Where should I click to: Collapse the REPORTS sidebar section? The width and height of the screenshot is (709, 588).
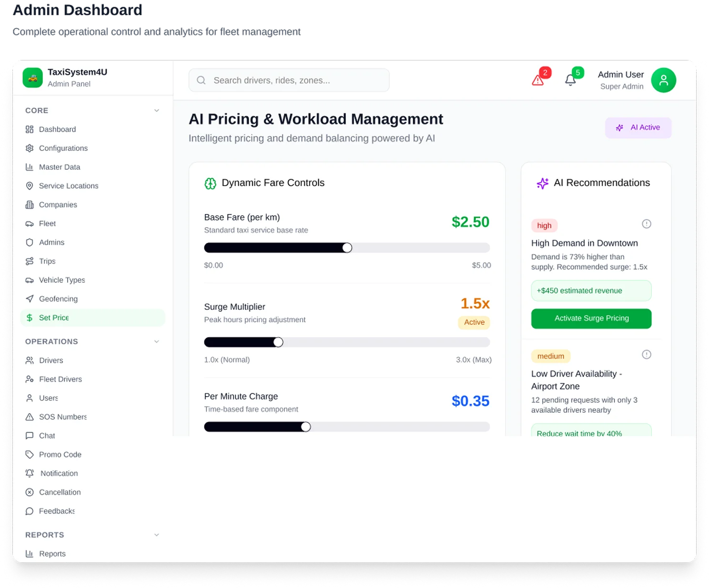click(x=156, y=535)
